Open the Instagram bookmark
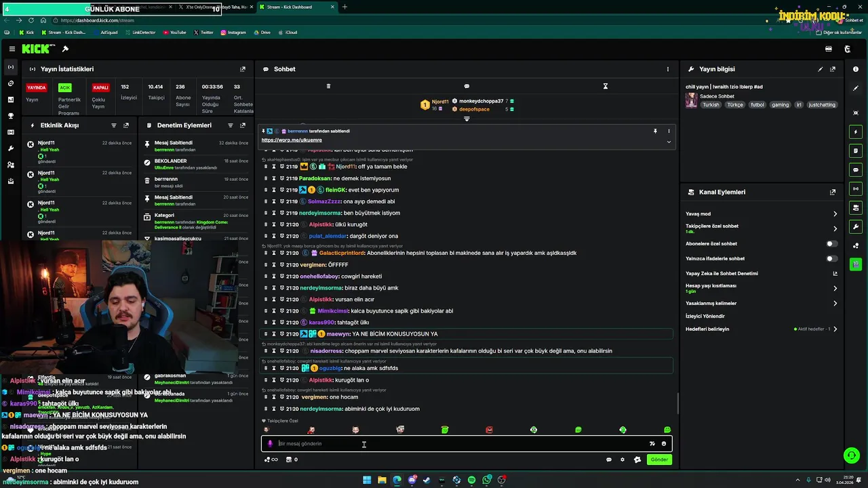The height and width of the screenshot is (488, 868). click(x=233, y=33)
